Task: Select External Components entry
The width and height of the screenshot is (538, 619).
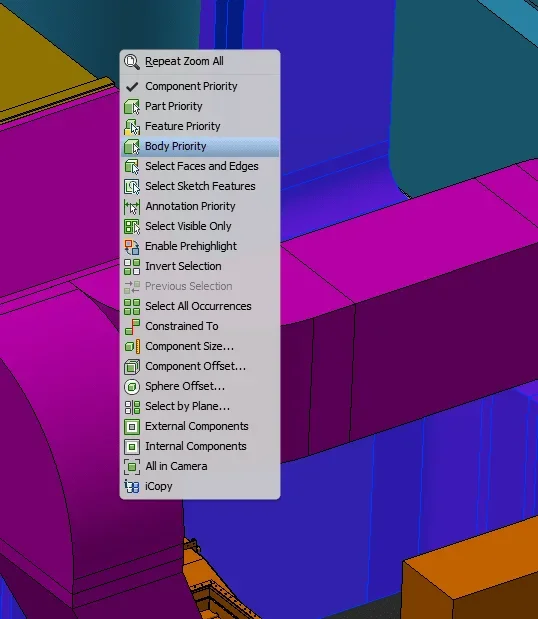Action: [200, 426]
